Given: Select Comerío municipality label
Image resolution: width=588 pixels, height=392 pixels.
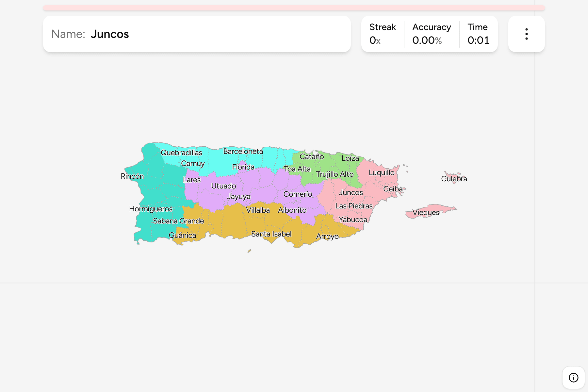Looking at the screenshot, I should 298,194.
